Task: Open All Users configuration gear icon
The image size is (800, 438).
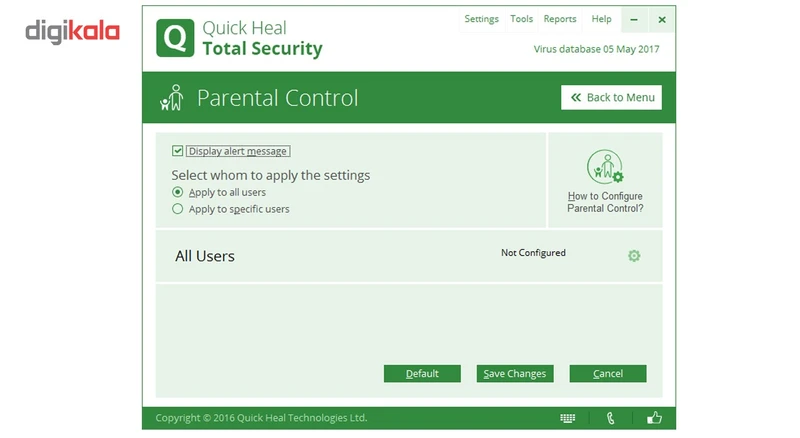Action: [x=634, y=256]
